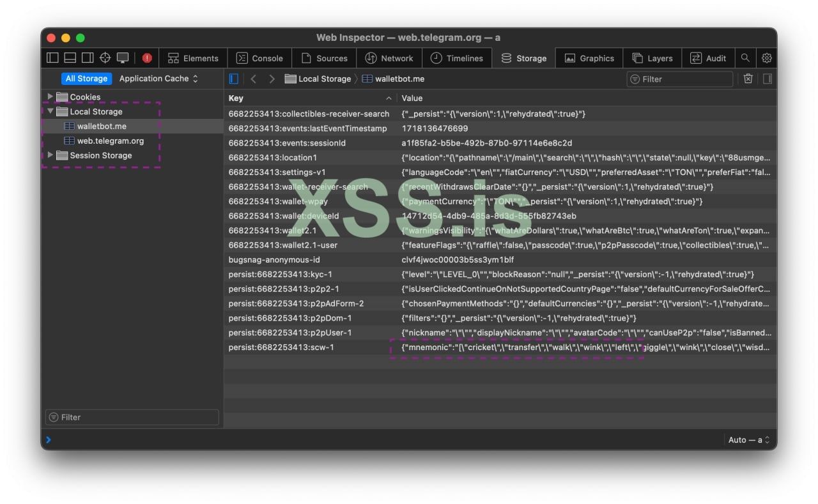Viewport: 818px width, 504px height.
Task: Go back with the left arrow
Action: (254, 79)
